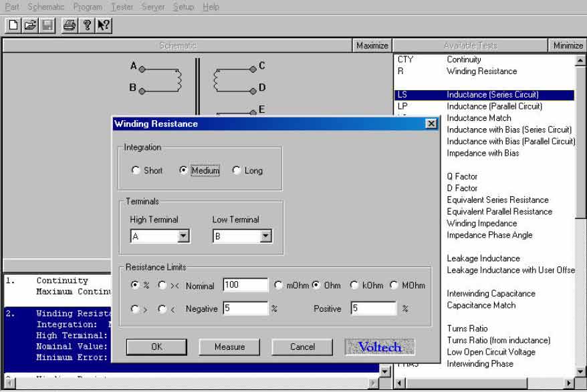
Task: Click Available Tests scrollbar down arrow
Action: pyautogui.click(x=580, y=371)
